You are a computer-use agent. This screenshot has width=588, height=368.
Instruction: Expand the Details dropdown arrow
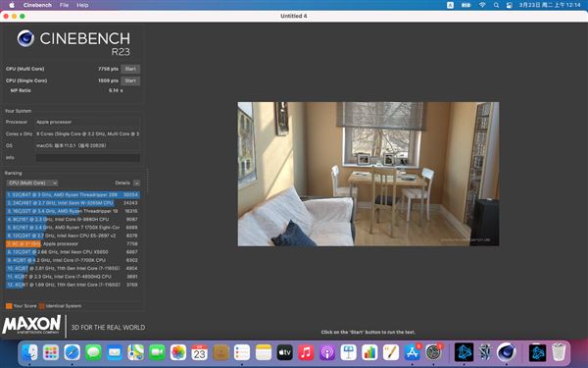tap(137, 183)
